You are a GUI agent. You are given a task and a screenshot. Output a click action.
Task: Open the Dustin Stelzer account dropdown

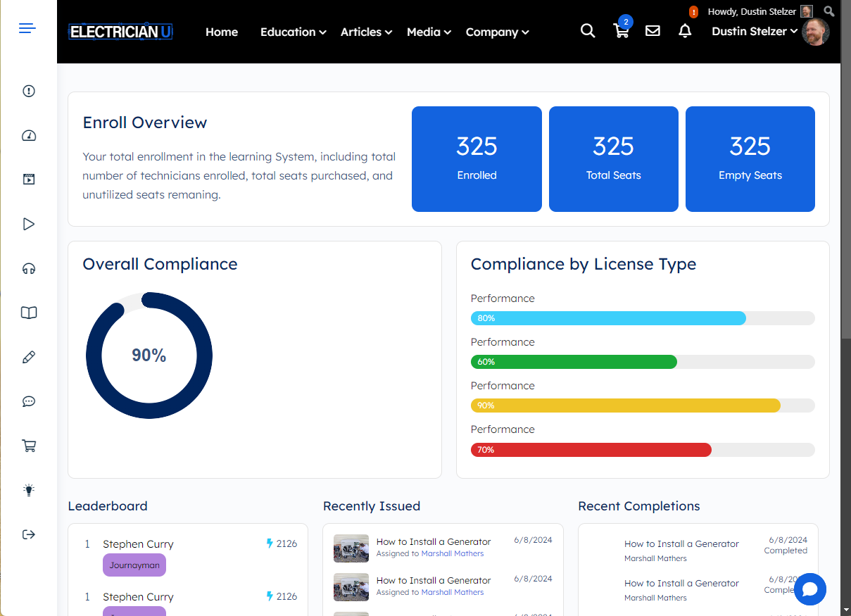click(755, 32)
